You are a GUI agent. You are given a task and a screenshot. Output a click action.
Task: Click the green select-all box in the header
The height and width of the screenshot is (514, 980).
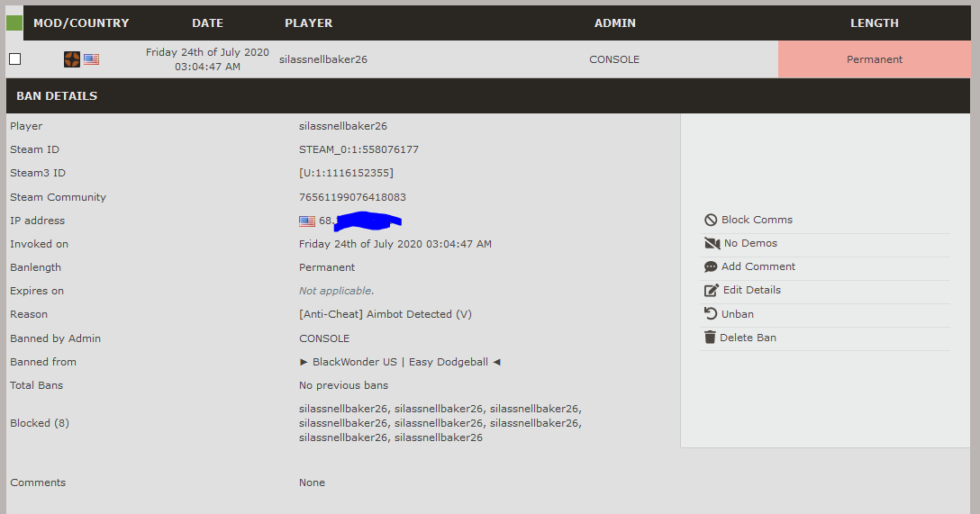(x=14, y=23)
